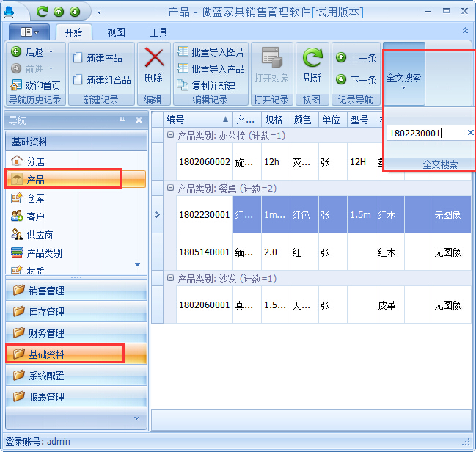
Task: Click the 后退 back button
Action: click(28, 52)
